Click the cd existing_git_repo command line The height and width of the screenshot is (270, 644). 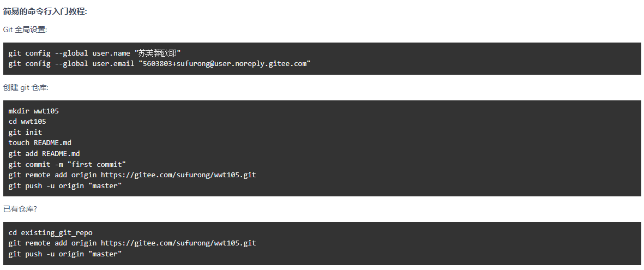point(50,232)
